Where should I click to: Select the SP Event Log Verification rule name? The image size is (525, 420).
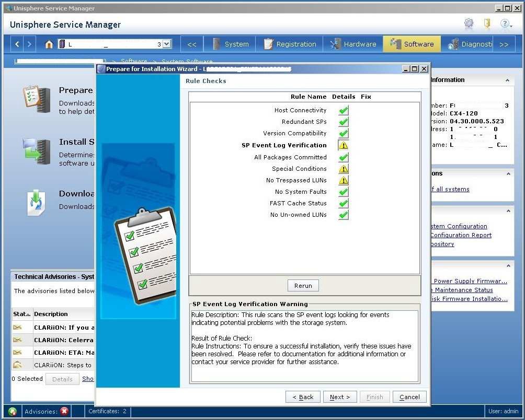(284, 145)
